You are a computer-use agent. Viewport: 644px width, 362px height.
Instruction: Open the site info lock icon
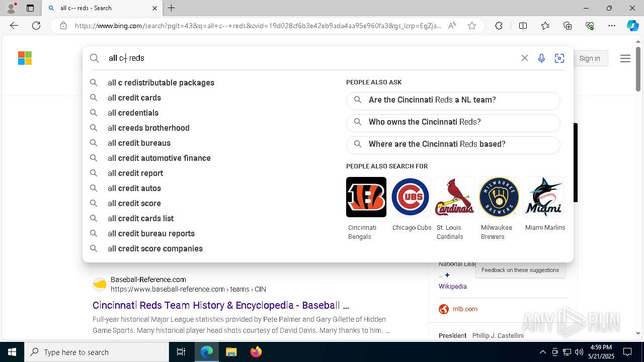(x=63, y=26)
